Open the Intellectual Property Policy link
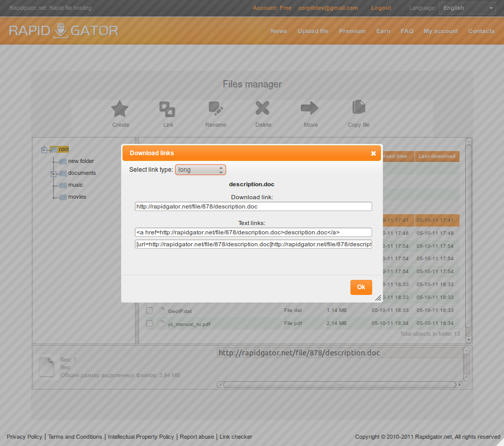The height and width of the screenshot is (446, 504). point(141,437)
